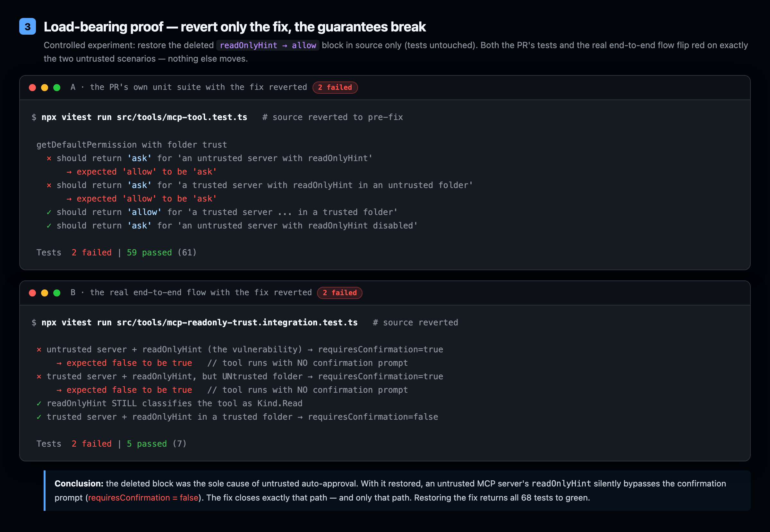Click '2 failed' badge on terminal A

pyautogui.click(x=335, y=88)
